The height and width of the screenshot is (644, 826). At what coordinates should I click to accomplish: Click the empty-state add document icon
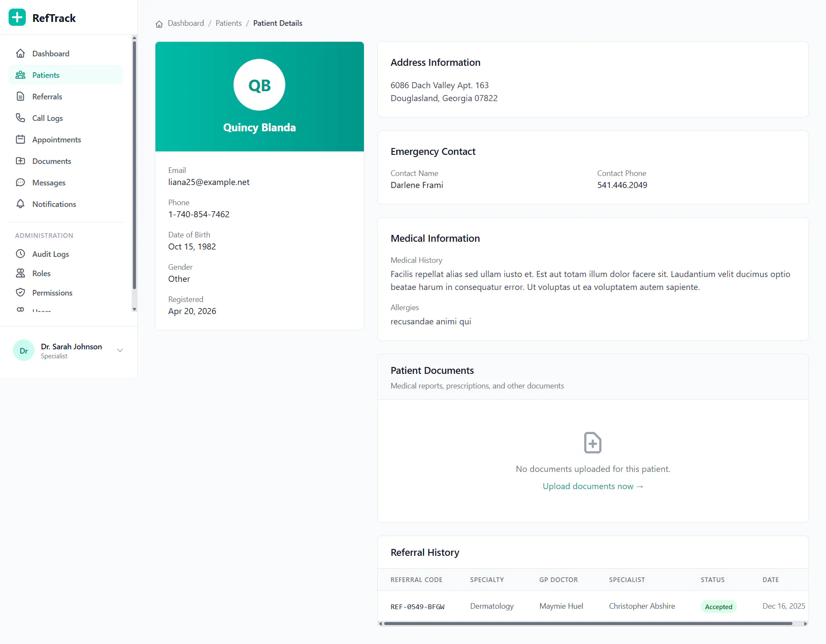[x=593, y=442]
